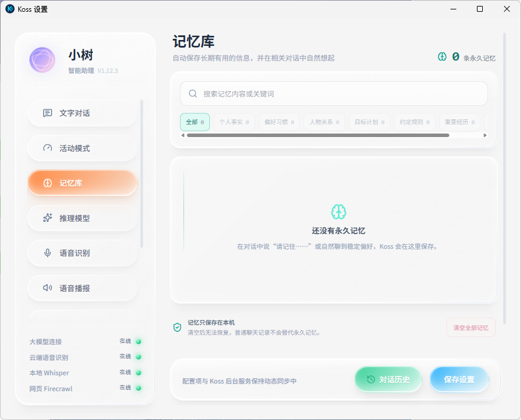Click the 本地 Whisper status label

(x=49, y=373)
